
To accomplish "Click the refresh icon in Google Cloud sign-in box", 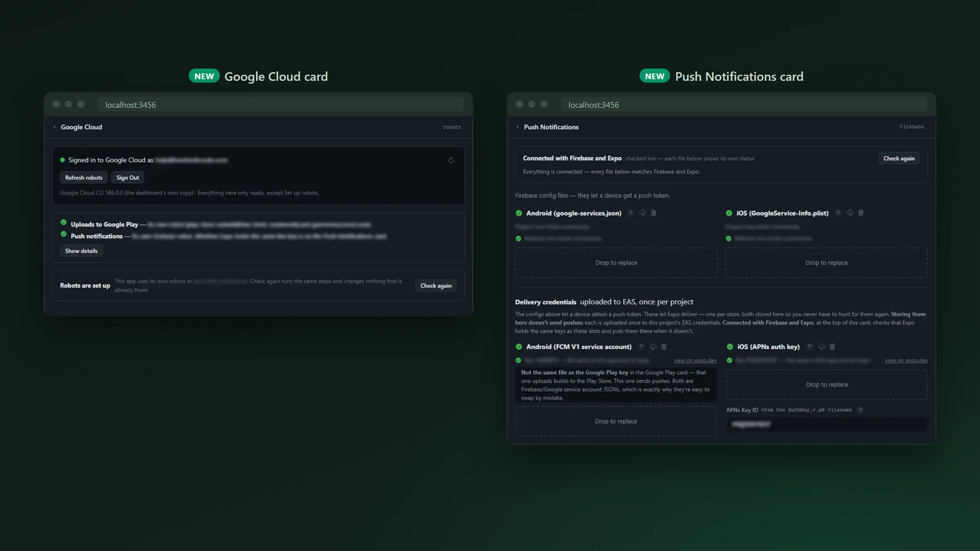I will (x=451, y=160).
